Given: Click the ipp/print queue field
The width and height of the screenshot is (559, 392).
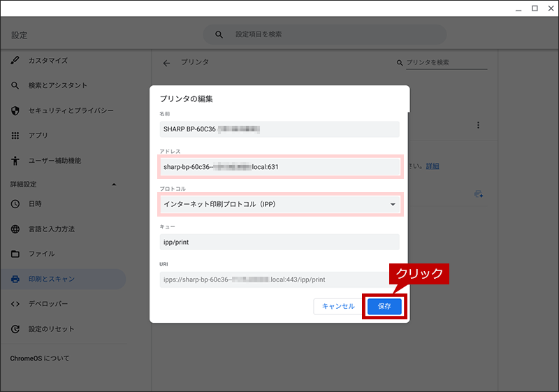Looking at the screenshot, I should pyautogui.click(x=280, y=242).
